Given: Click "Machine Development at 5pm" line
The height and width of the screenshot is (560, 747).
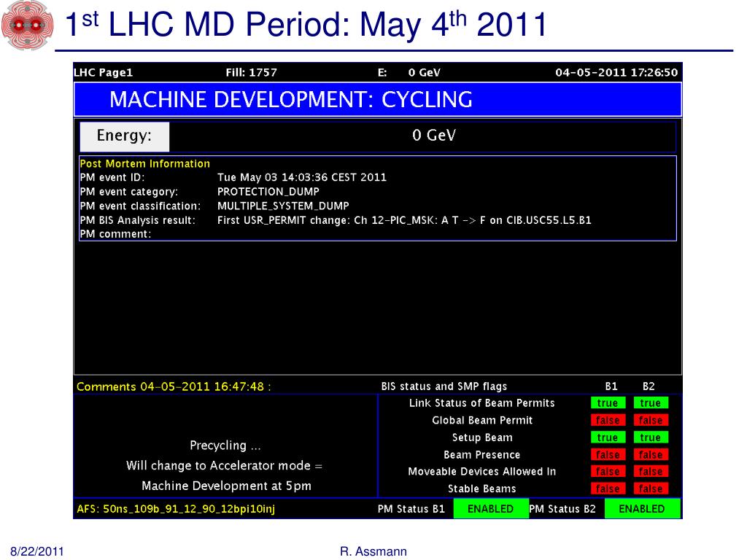Looking at the screenshot, I should coord(226,486).
